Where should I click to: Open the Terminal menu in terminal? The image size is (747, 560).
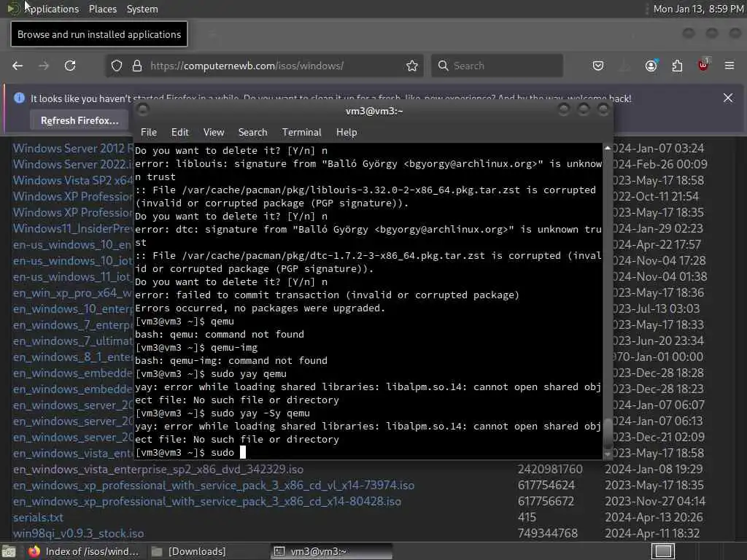point(301,133)
